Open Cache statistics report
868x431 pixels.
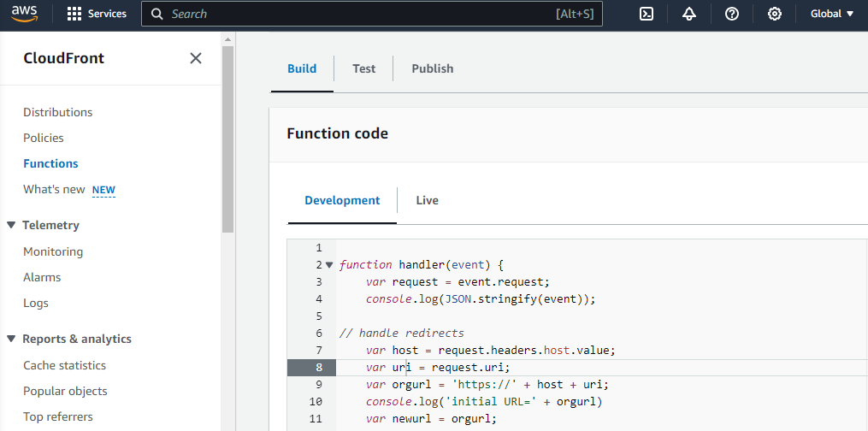tap(64, 365)
